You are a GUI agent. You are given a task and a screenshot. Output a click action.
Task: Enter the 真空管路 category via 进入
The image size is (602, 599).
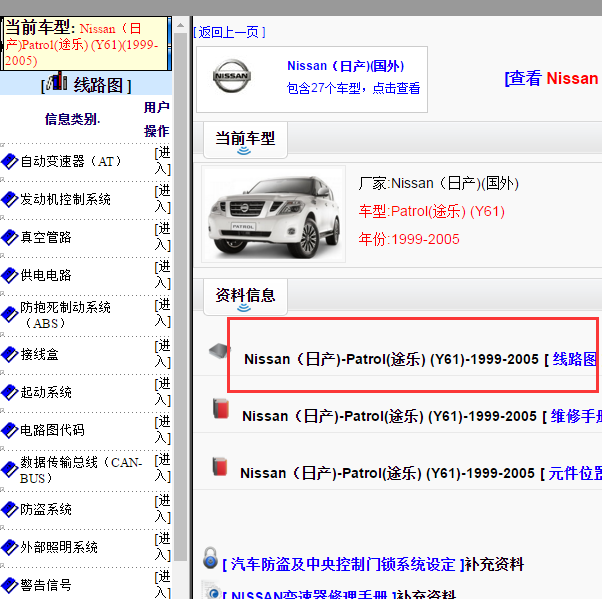(163, 237)
